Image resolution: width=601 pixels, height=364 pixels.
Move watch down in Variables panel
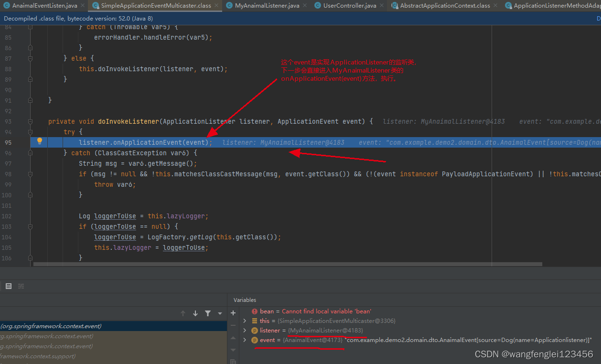pos(233,350)
